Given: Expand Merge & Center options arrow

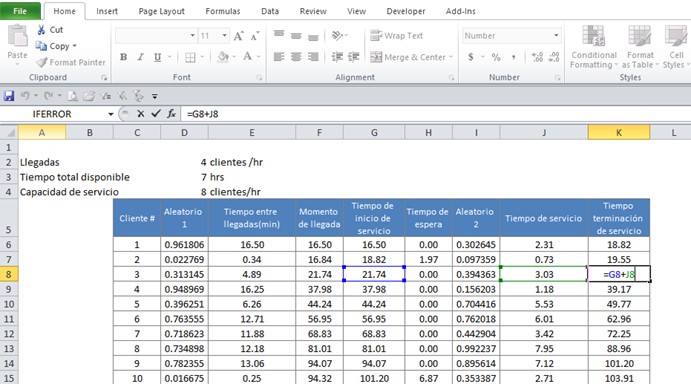Looking at the screenshot, I should coord(451,57).
